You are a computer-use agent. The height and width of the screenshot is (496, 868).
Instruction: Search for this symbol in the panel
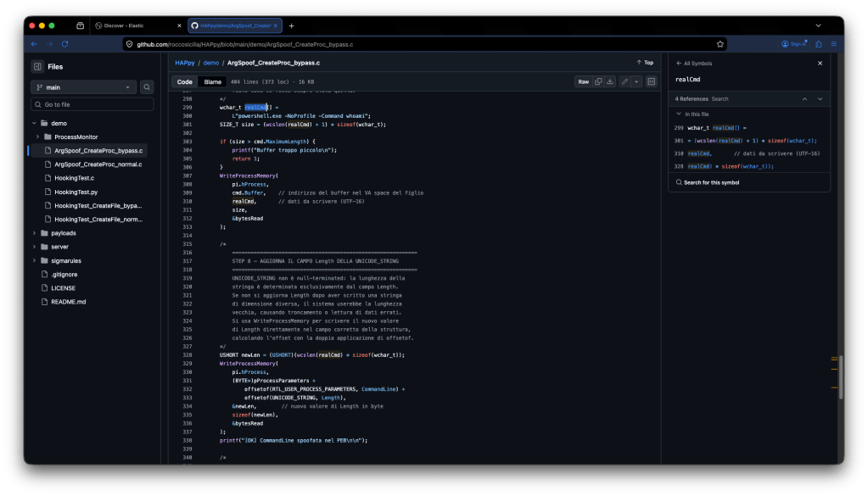click(x=713, y=181)
